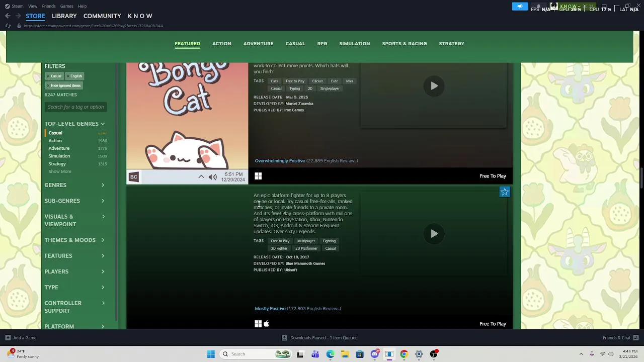Open the downloads status icon

click(284, 338)
